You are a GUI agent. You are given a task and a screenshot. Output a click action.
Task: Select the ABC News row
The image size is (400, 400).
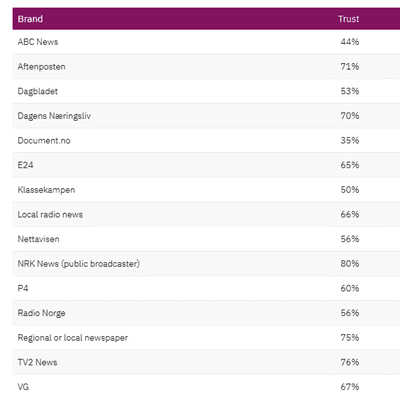206,42
